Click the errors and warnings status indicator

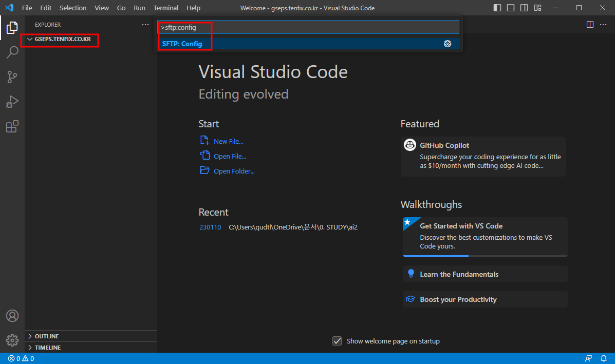(21, 358)
